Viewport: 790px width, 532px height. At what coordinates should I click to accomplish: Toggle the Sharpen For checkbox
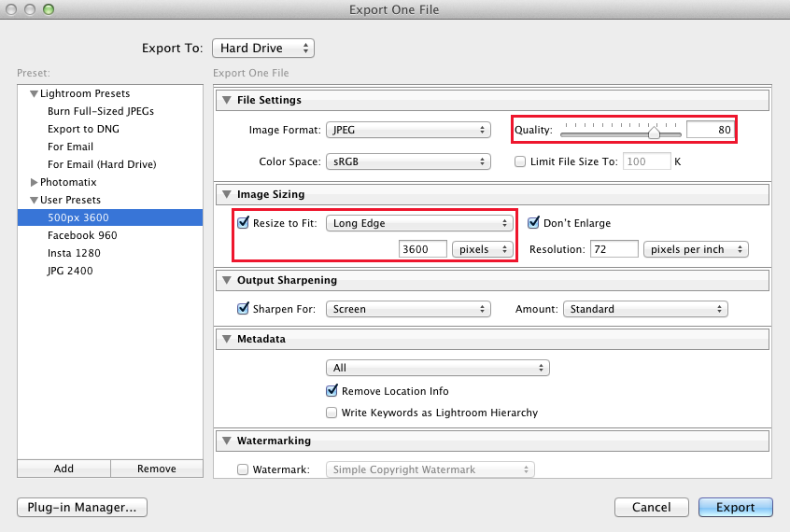(x=244, y=308)
